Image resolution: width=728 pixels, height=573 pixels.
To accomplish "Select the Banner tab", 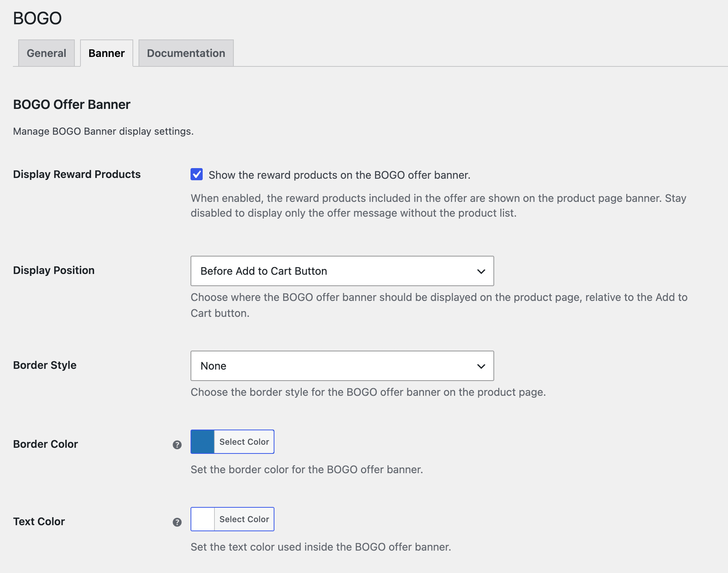I will [x=107, y=53].
